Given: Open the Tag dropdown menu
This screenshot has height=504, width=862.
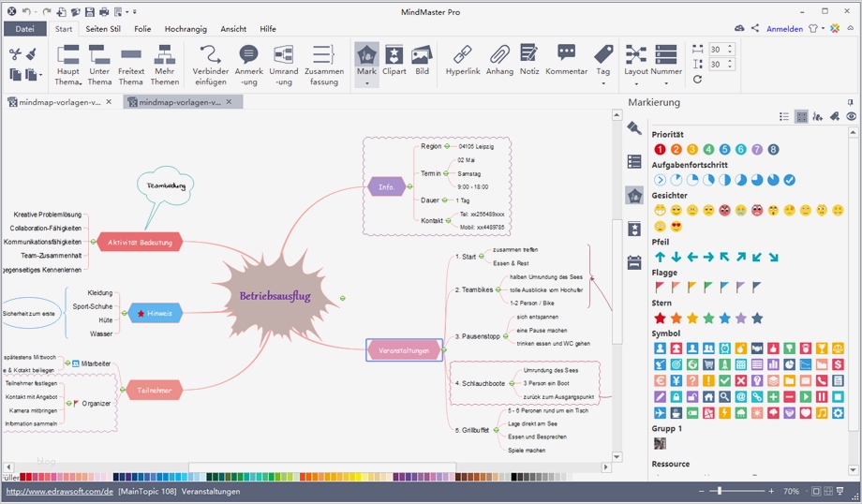Looking at the screenshot, I should click(603, 83).
